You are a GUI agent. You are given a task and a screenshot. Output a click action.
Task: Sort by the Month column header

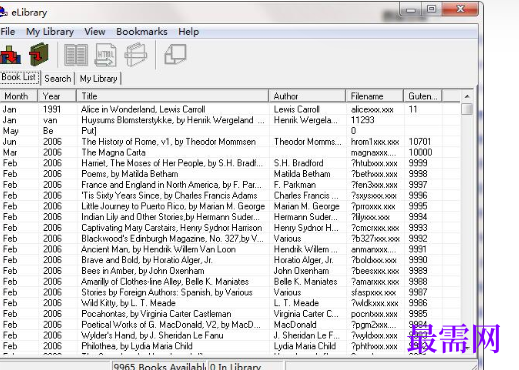[19, 96]
